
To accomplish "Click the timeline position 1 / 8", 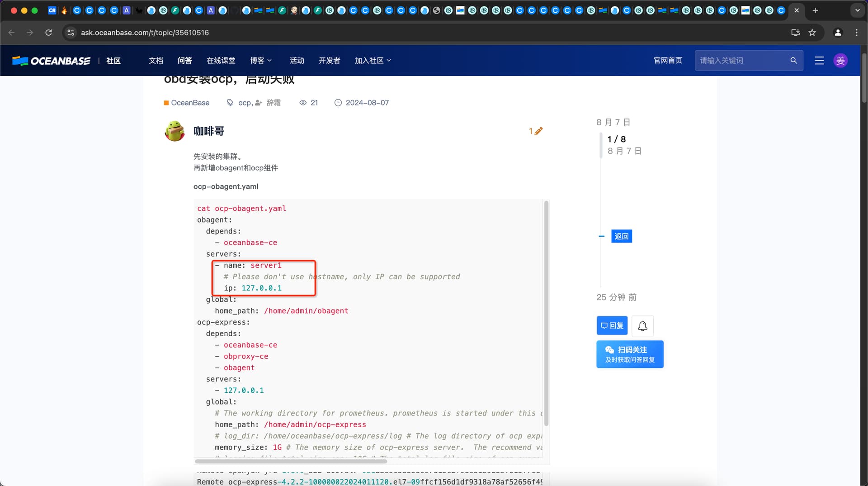I will pos(617,139).
